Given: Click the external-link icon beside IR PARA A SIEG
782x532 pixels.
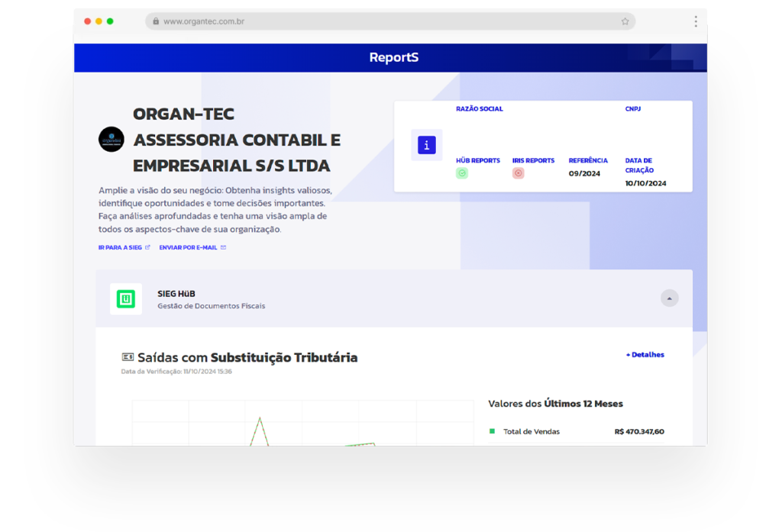Looking at the screenshot, I should click(147, 247).
